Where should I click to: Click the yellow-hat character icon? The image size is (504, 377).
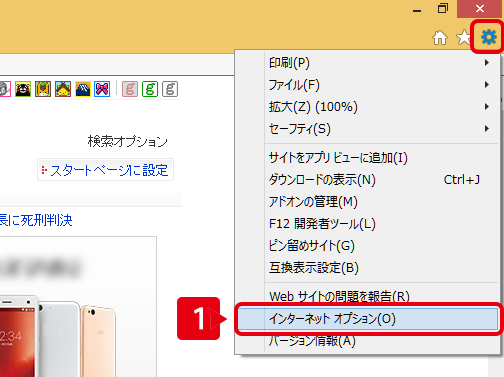(x=63, y=89)
